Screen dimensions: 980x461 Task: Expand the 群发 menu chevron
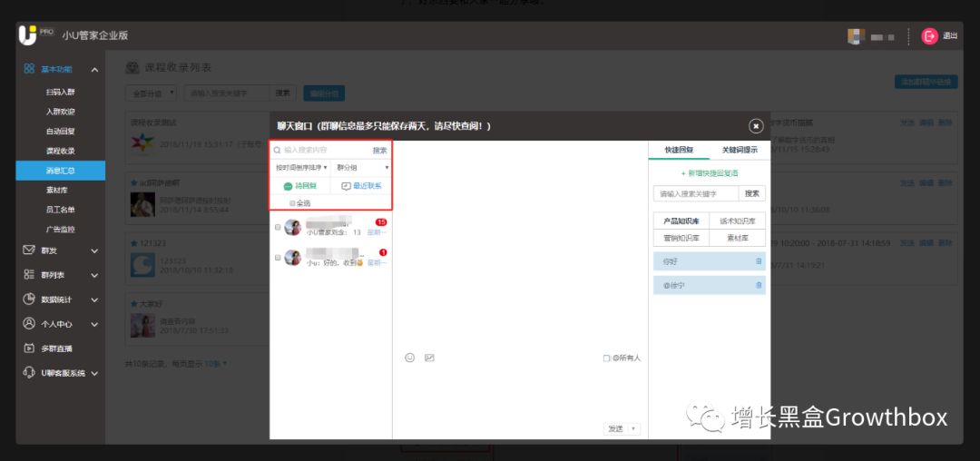94,251
